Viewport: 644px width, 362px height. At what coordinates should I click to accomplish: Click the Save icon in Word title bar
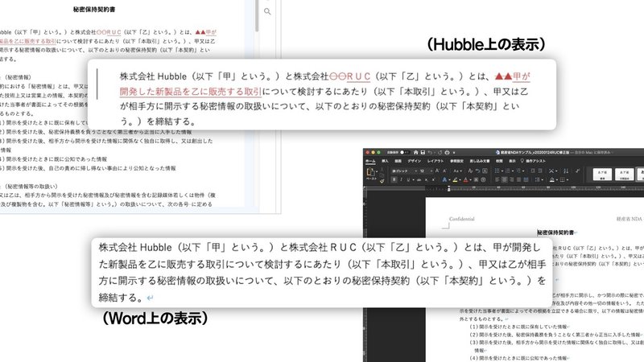423,152
